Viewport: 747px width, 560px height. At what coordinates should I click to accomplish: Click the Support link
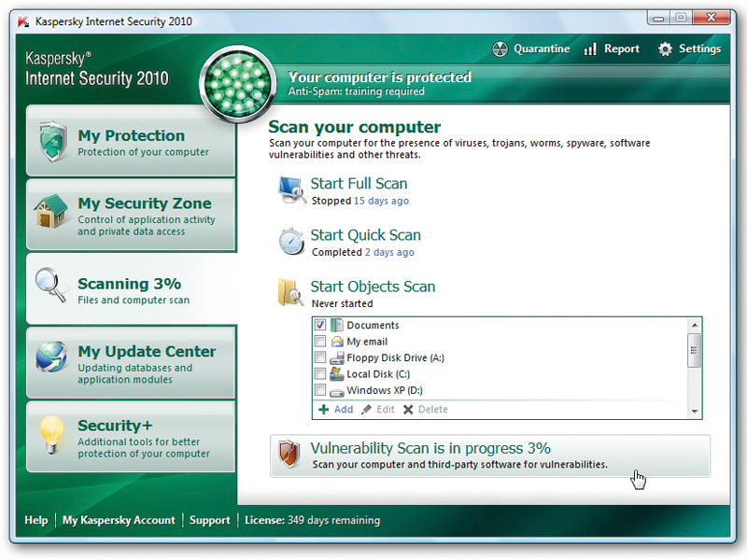(209, 520)
